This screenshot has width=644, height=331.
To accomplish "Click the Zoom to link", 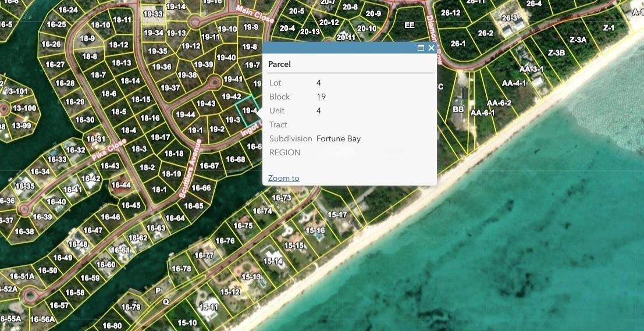I will 283,178.
